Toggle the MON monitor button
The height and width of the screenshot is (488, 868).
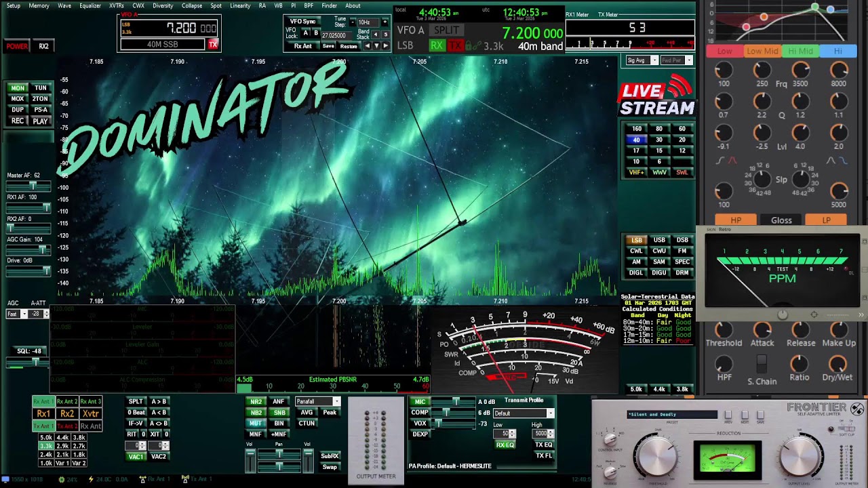pos(18,88)
